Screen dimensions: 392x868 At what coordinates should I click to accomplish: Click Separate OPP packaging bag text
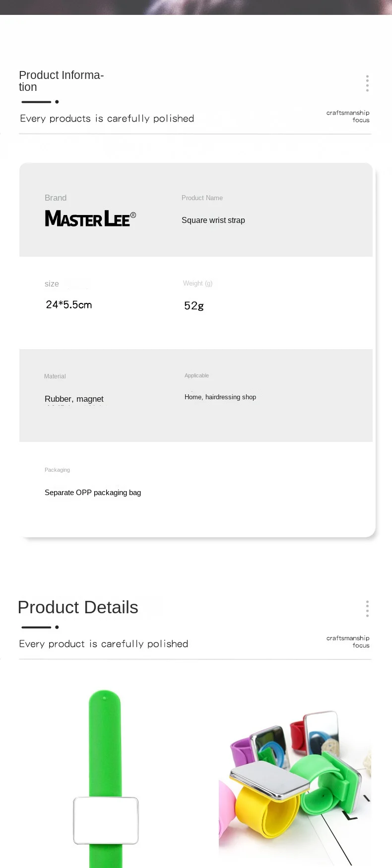pos(93,493)
